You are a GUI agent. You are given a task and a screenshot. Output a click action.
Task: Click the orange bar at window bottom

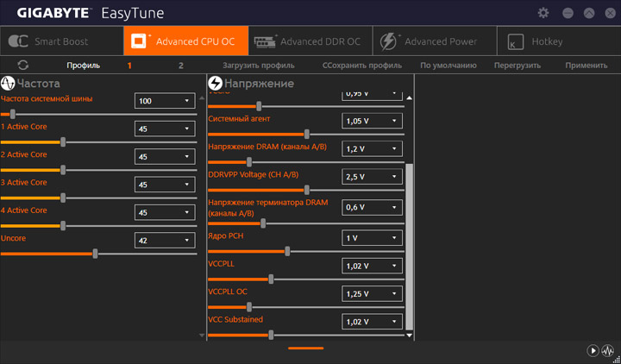[305, 348]
